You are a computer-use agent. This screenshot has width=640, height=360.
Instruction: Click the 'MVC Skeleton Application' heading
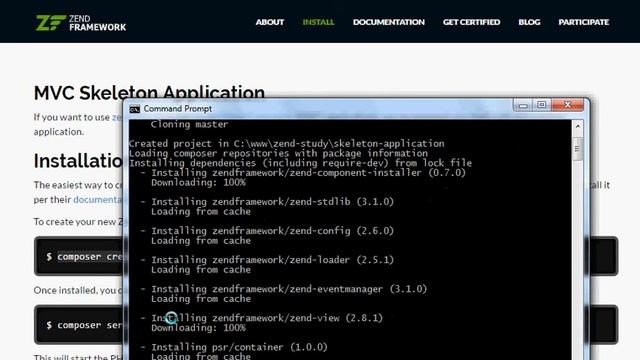(149, 93)
